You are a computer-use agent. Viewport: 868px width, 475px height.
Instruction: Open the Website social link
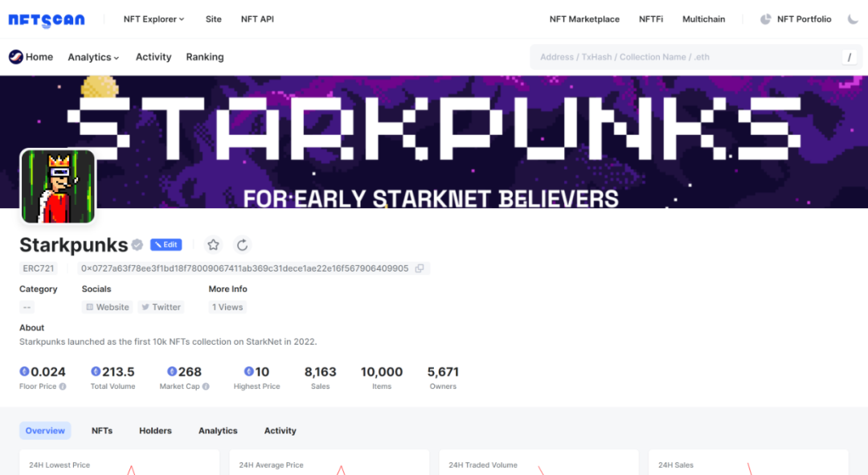(x=108, y=307)
